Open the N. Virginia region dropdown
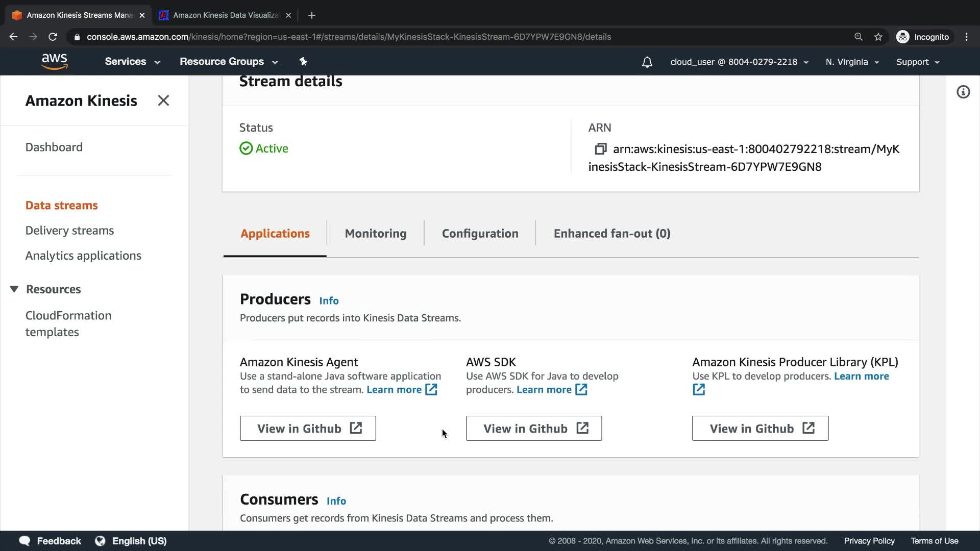The width and height of the screenshot is (980, 551). pyautogui.click(x=851, y=62)
